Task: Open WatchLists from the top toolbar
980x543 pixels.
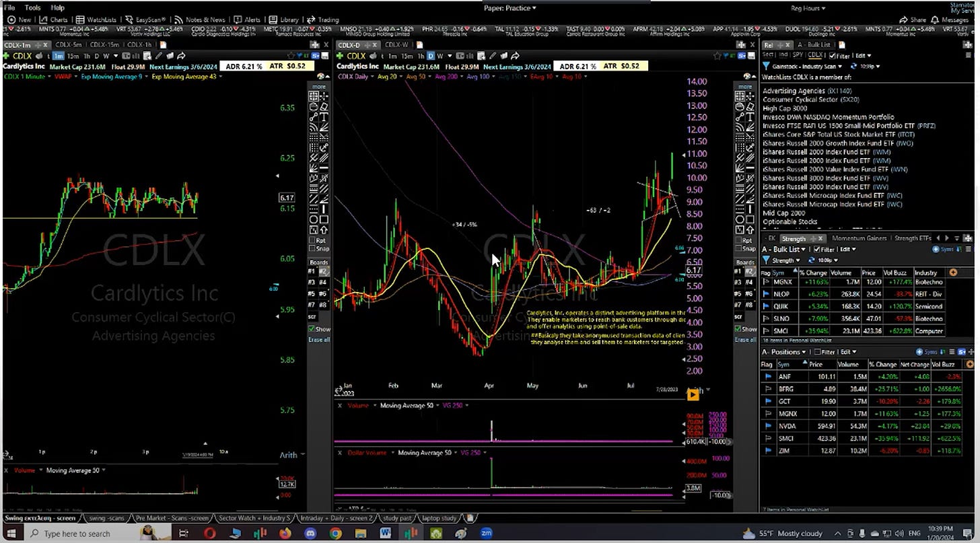Action: pos(96,20)
